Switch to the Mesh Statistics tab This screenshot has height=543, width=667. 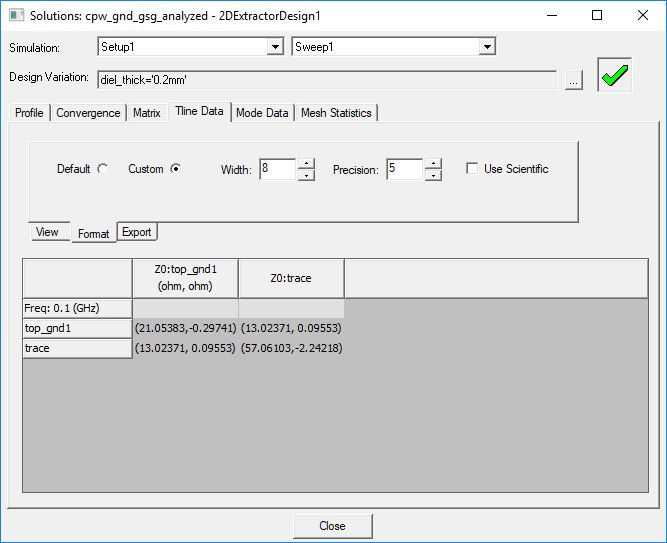click(336, 113)
